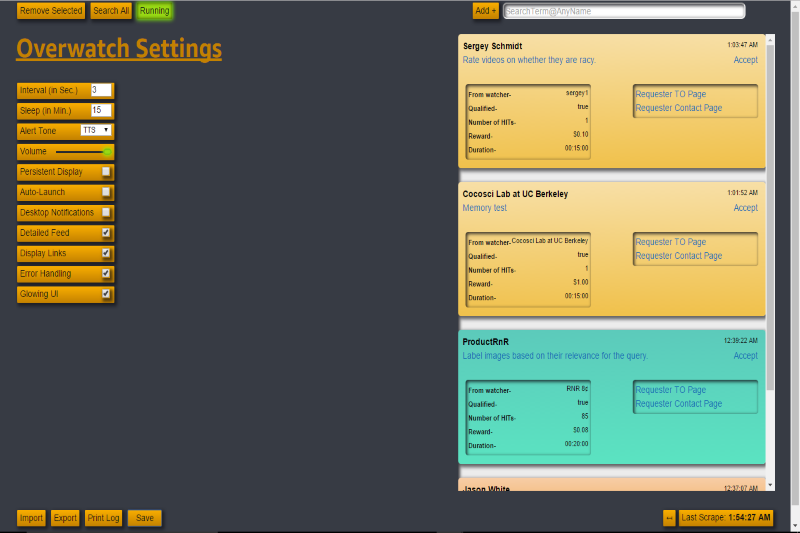Click the Export button

coord(65,518)
